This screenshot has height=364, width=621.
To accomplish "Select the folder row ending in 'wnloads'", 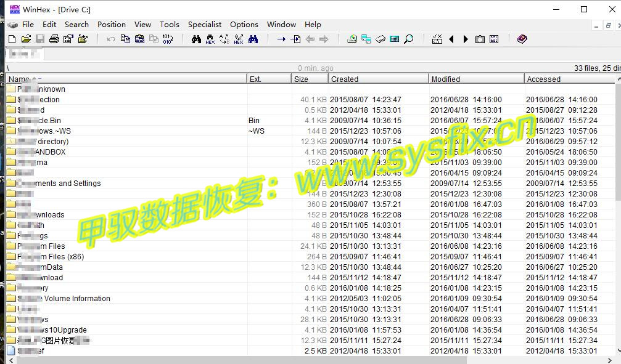I will coord(311,214).
